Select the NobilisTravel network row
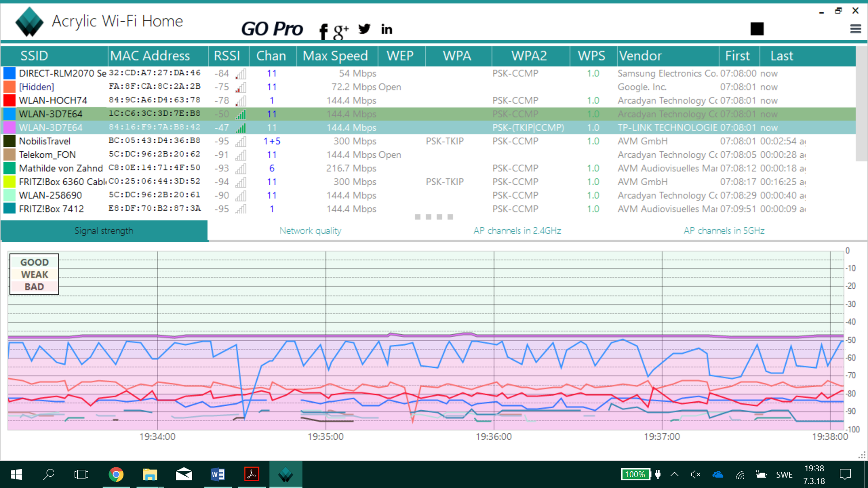Viewport: 868px width, 488px height. point(428,141)
